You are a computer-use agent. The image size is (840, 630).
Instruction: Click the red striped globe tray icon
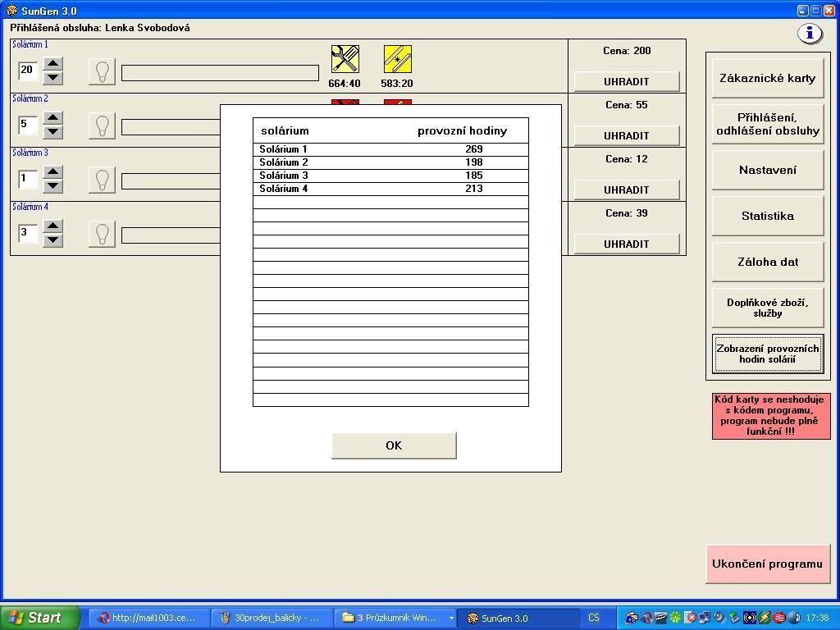(x=779, y=618)
